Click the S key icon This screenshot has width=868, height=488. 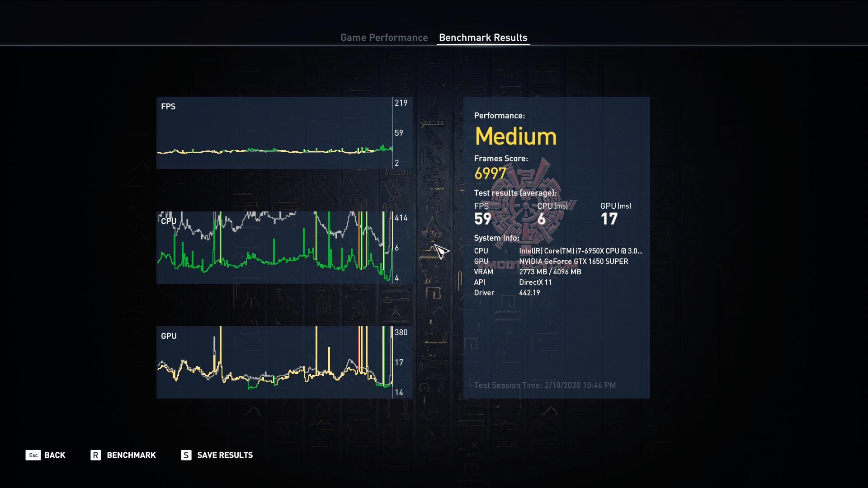pyautogui.click(x=186, y=455)
